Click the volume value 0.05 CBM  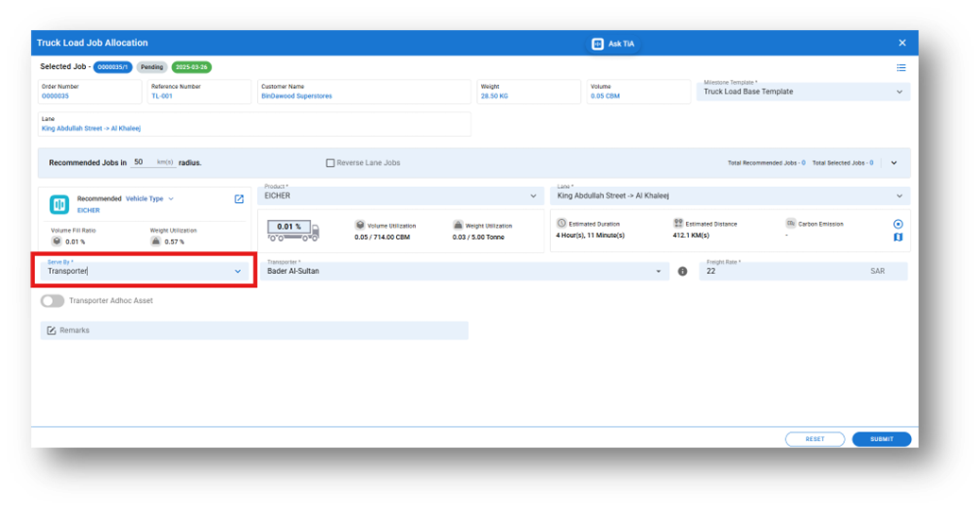pos(605,96)
